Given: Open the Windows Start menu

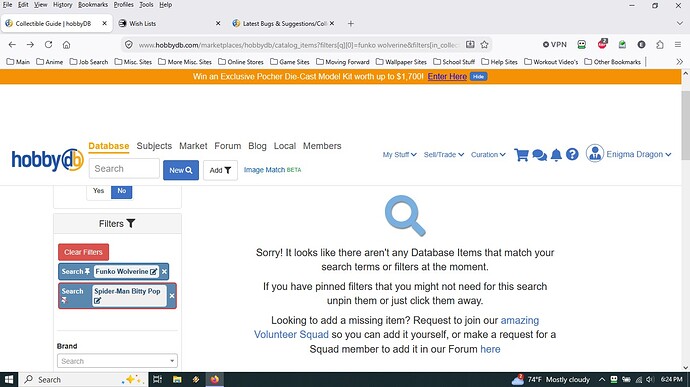Looking at the screenshot, I should coord(9,380).
